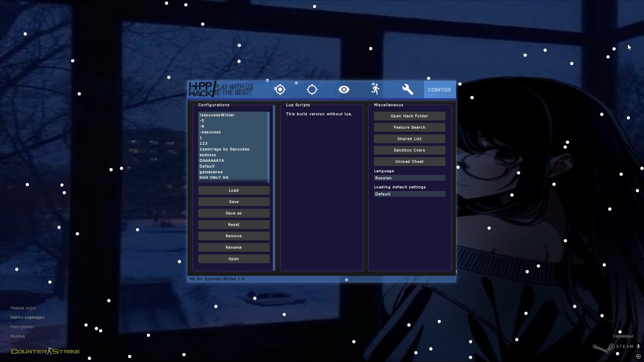
Task: Click Unload Cheat button
Action: (x=410, y=161)
